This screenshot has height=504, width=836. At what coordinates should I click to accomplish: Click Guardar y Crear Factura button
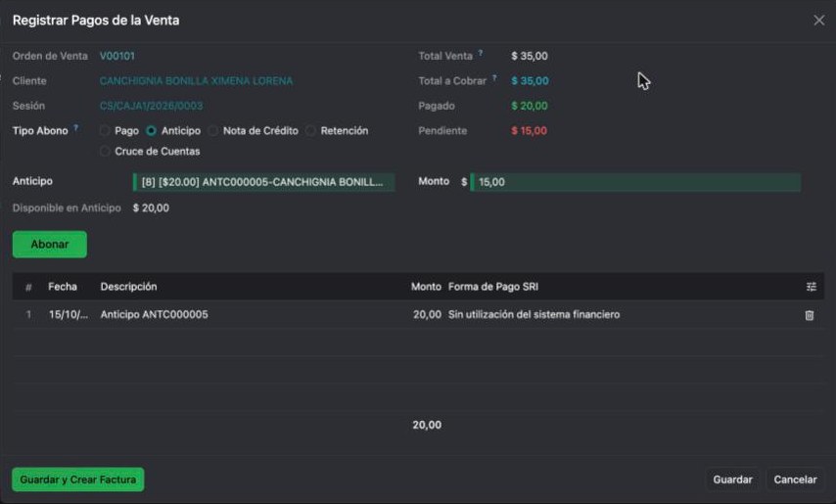click(x=78, y=480)
